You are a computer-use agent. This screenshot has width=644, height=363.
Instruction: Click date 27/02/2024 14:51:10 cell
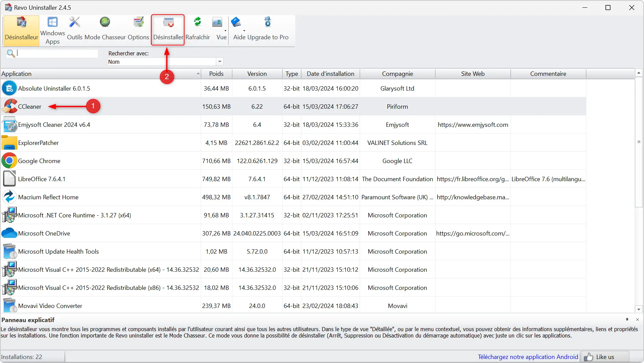(330, 197)
